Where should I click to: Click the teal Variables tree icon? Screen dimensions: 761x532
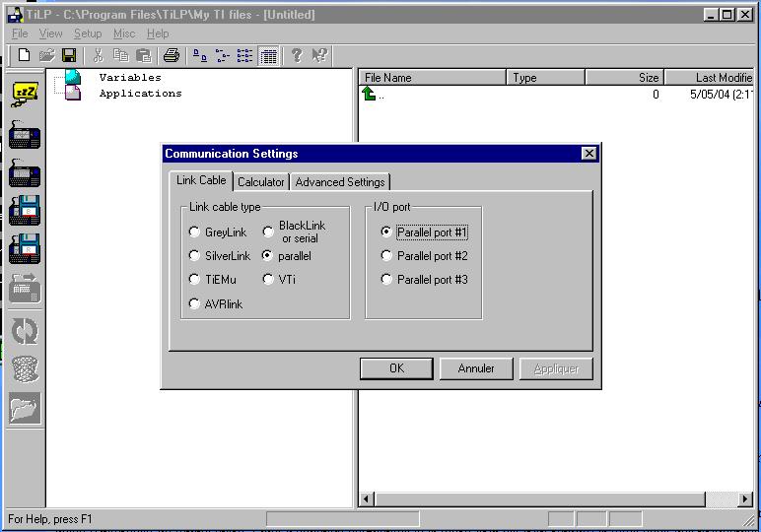click(x=73, y=77)
